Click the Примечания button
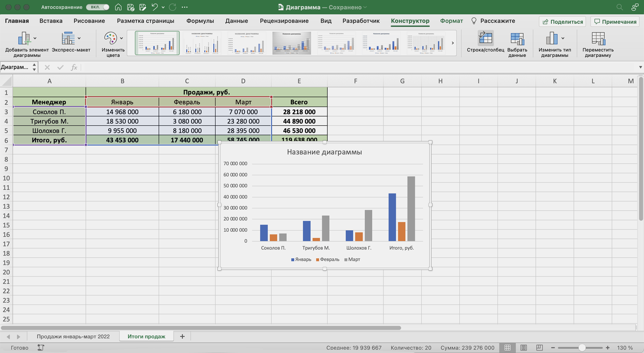 [x=615, y=21]
